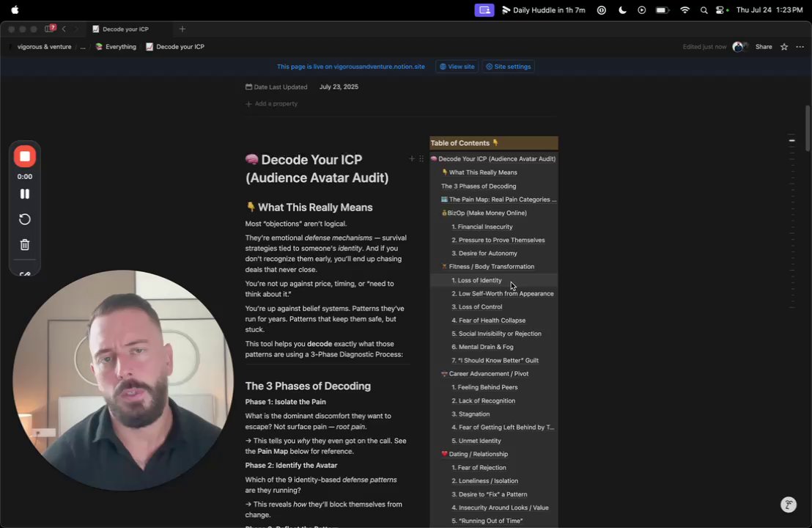Image resolution: width=812 pixels, height=528 pixels.
Task: Jump to Financial Insecurity
Action: point(481,227)
